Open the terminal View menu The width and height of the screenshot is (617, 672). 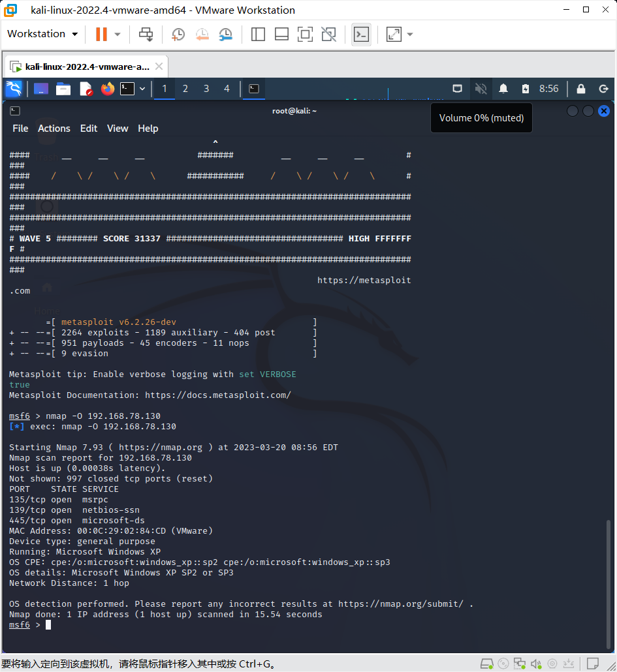pos(118,129)
